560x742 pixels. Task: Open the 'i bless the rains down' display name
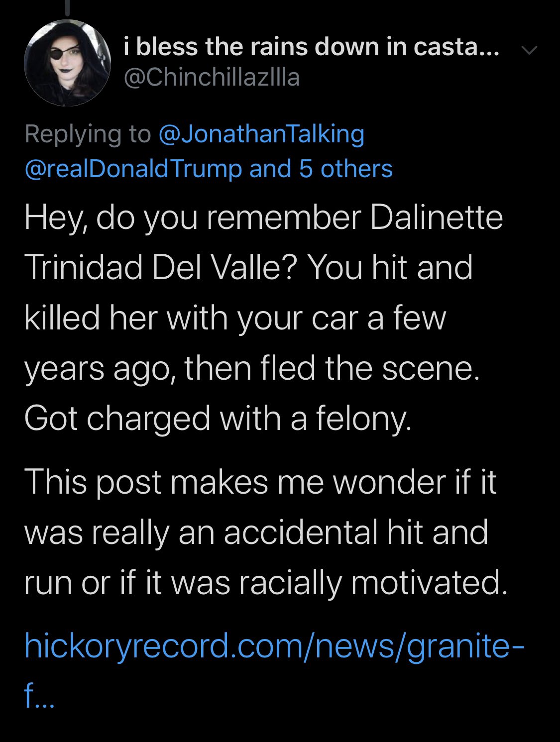click(311, 47)
